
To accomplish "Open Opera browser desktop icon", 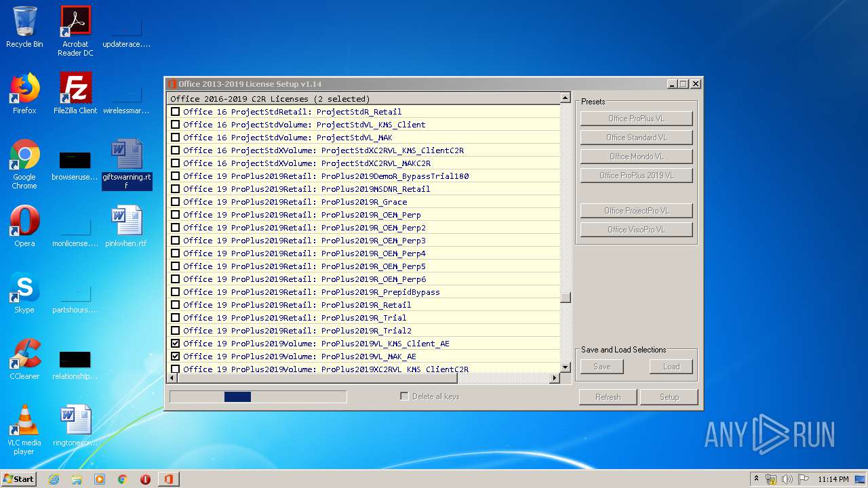I will coord(24,226).
